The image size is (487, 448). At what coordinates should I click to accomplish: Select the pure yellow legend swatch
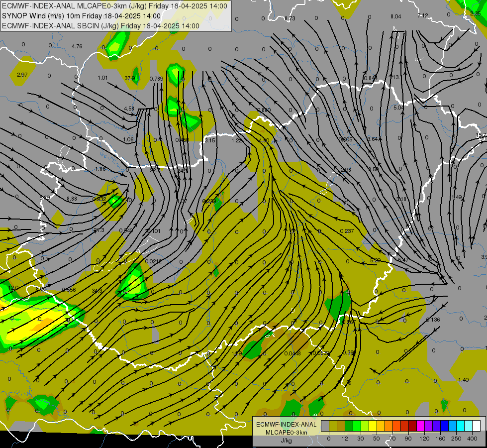[x=373, y=426]
